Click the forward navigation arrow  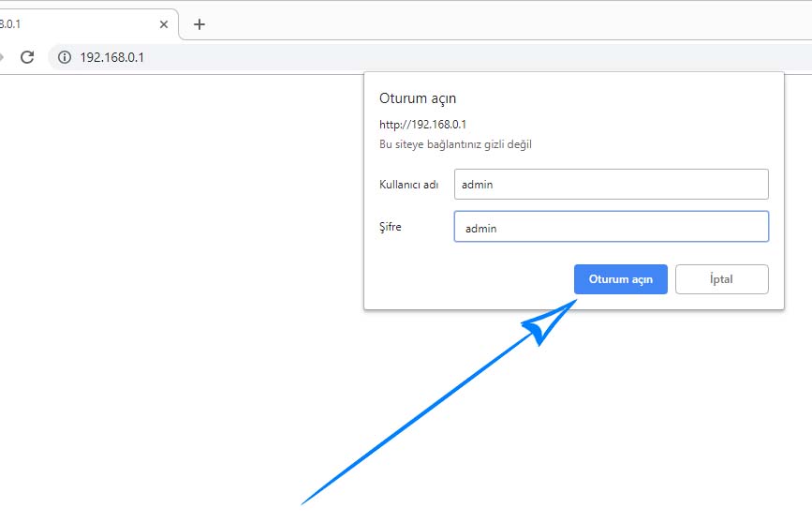(3, 57)
